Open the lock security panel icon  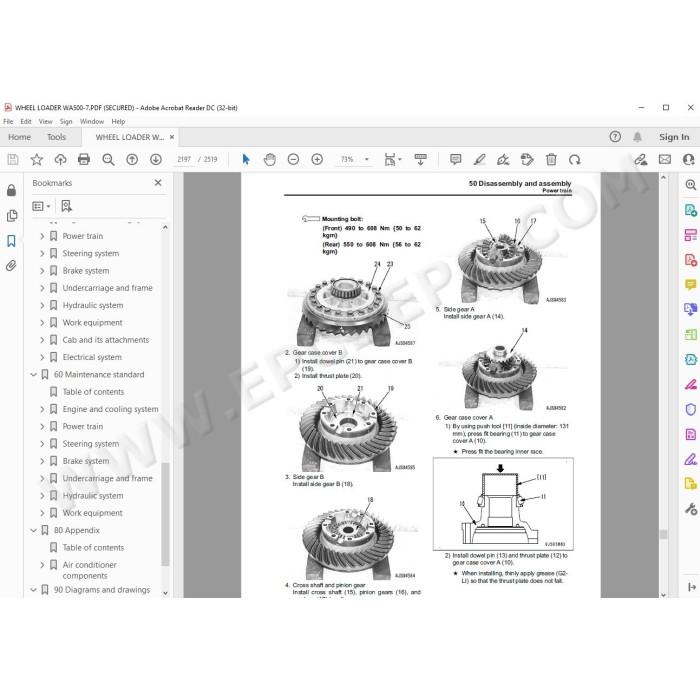(x=12, y=191)
